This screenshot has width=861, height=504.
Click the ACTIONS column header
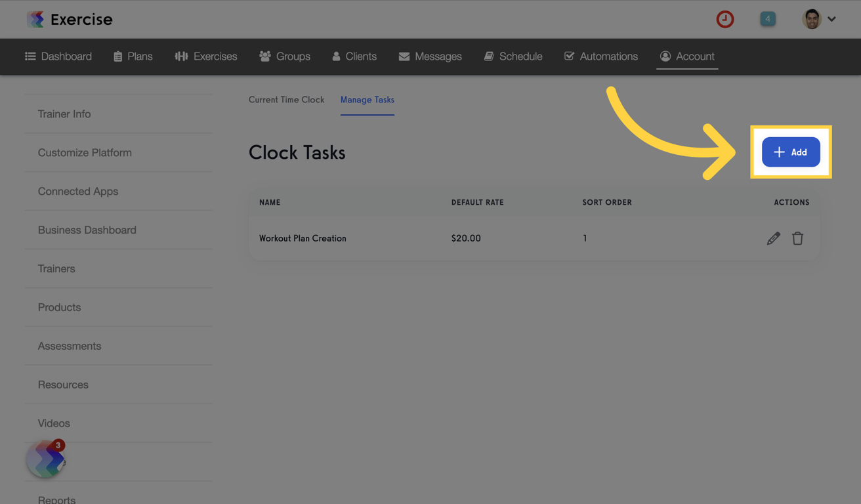click(791, 202)
